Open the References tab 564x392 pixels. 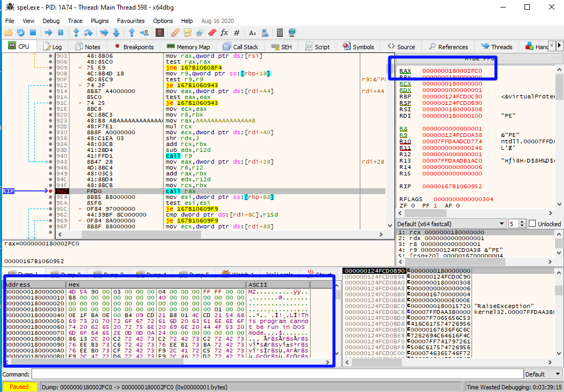click(448, 47)
